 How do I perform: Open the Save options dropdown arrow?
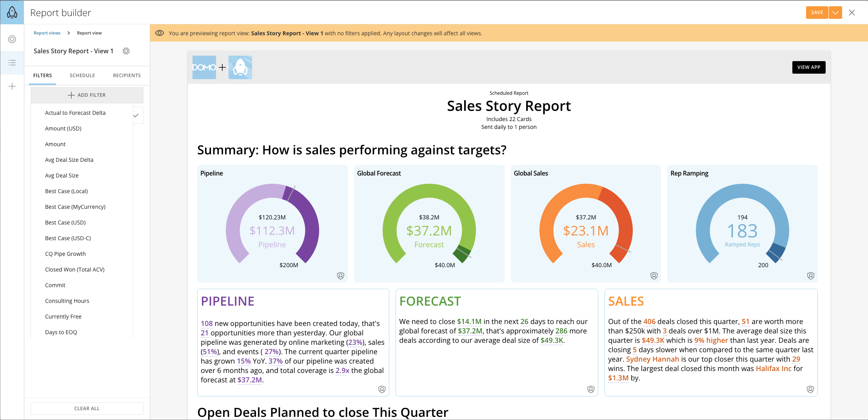click(835, 12)
